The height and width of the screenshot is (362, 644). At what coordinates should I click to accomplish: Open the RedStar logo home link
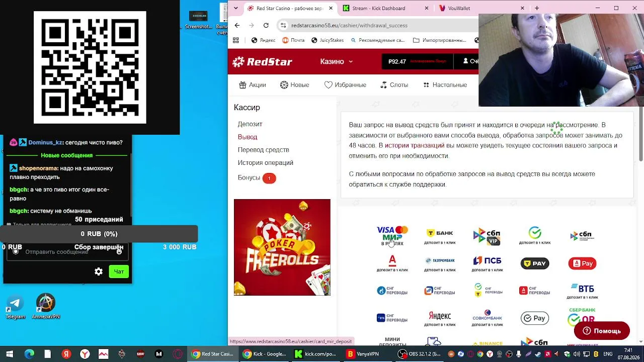pyautogui.click(x=262, y=62)
